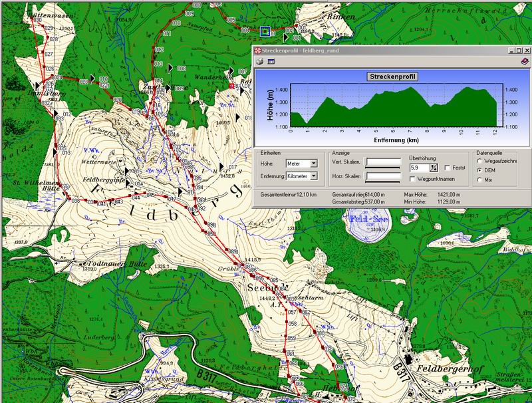Select waypoint flag 015 near Wetterwarte
This screenshot has width=532, height=403.
tap(127, 171)
